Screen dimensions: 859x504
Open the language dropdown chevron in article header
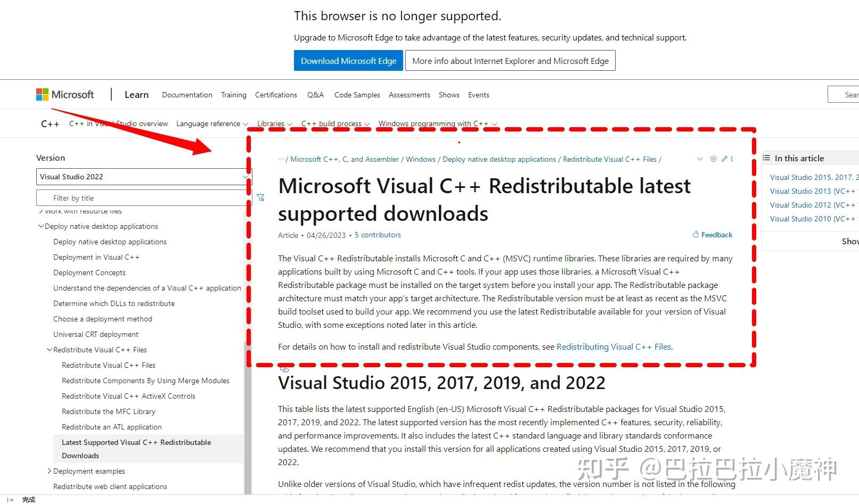[700, 159]
